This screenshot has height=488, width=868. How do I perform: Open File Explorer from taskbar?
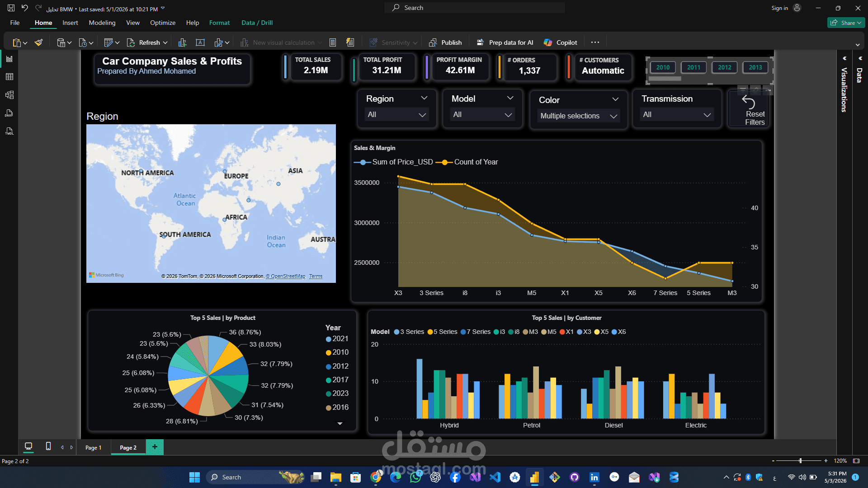335,477
